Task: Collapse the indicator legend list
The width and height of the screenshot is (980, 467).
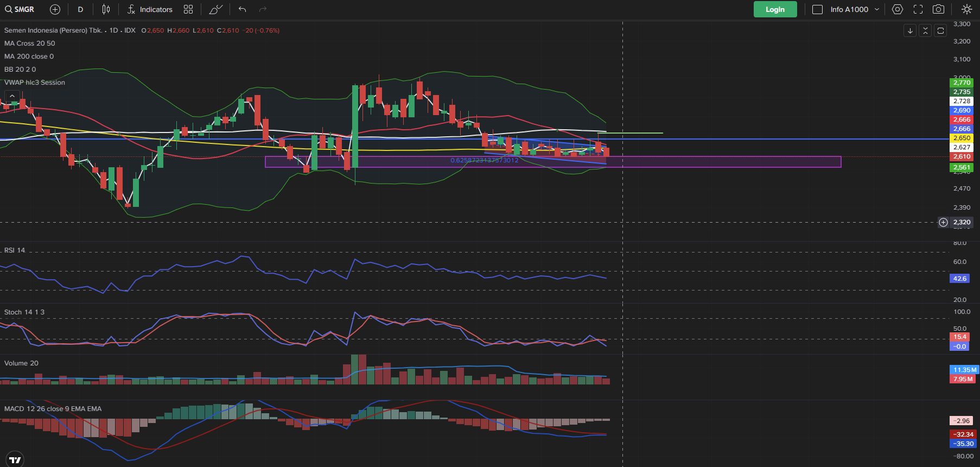Action: point(12,96)
